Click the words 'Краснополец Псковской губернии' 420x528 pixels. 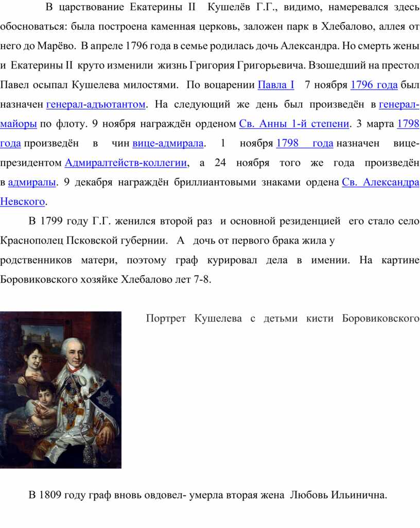(83, 241)
